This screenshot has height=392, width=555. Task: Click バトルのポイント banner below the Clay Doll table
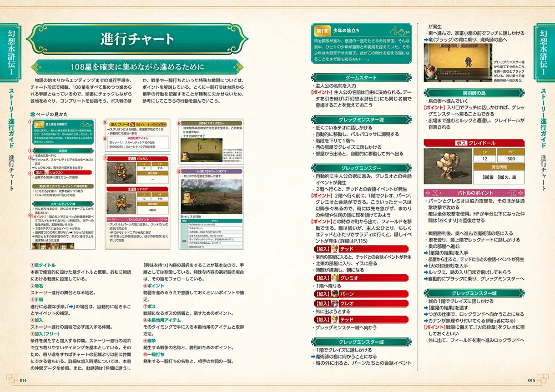[x=474, y=193]
